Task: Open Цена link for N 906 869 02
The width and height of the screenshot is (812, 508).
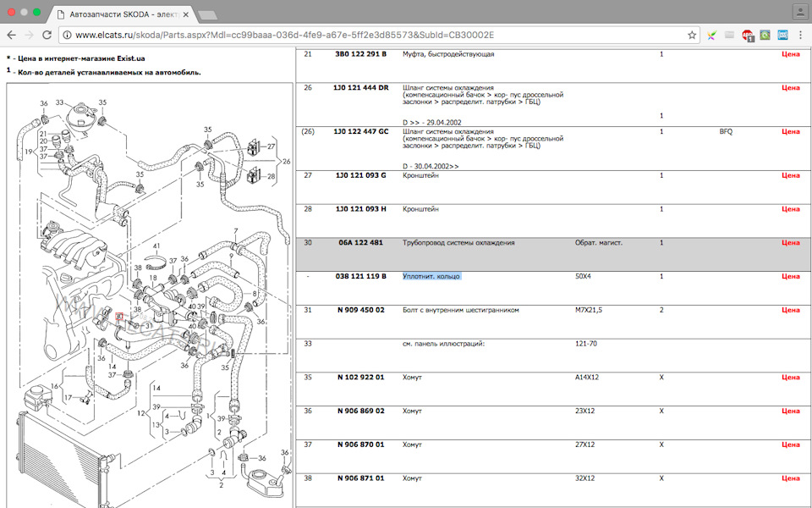Action: [x=790, y=411]
